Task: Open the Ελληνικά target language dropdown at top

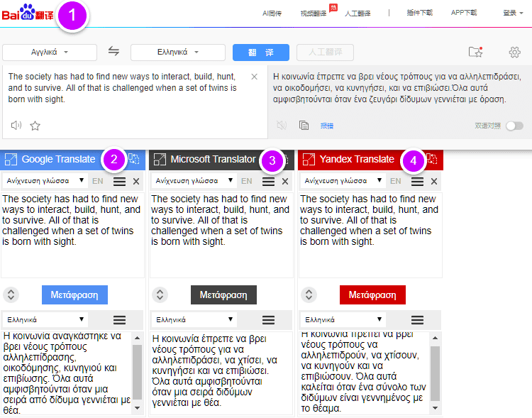Action: tap(178, 53)
